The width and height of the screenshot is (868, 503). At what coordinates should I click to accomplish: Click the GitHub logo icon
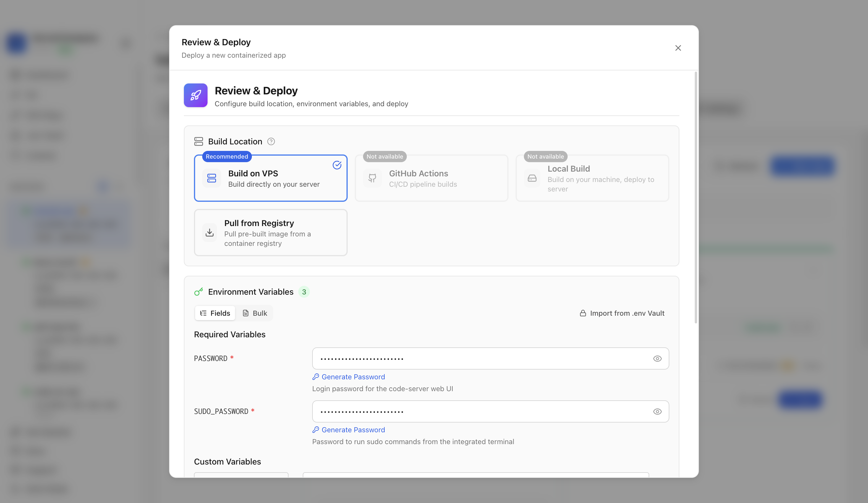[x=372, y=178]
